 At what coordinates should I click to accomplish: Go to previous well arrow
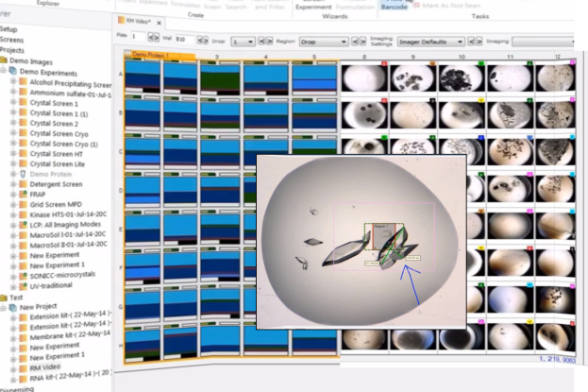coord(200,40)
